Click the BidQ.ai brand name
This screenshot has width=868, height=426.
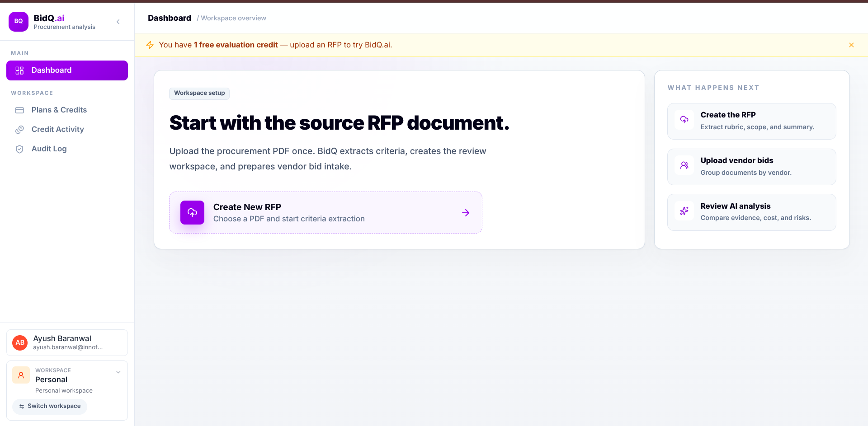pos(49,18)
